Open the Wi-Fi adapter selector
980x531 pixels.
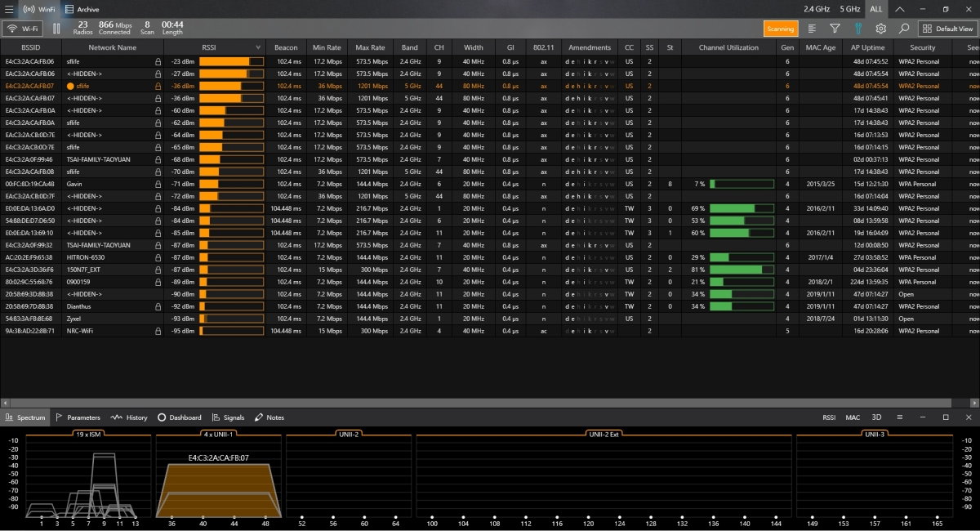pos(23,29)
